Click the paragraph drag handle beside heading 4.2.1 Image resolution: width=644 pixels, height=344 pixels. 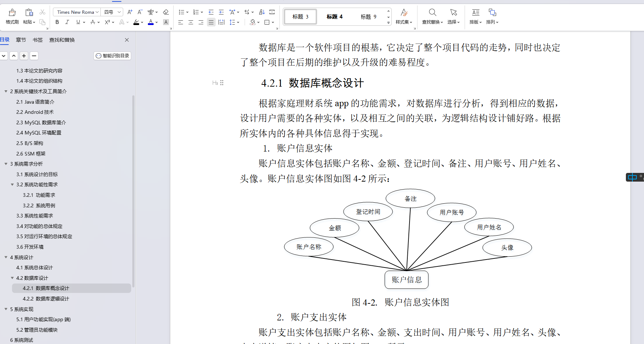pos(222,83)
